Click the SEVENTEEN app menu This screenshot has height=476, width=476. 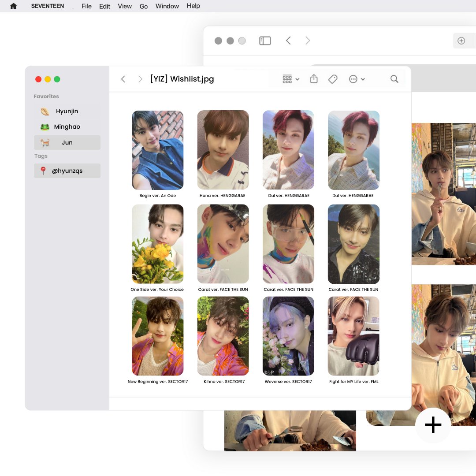point(47,6)
